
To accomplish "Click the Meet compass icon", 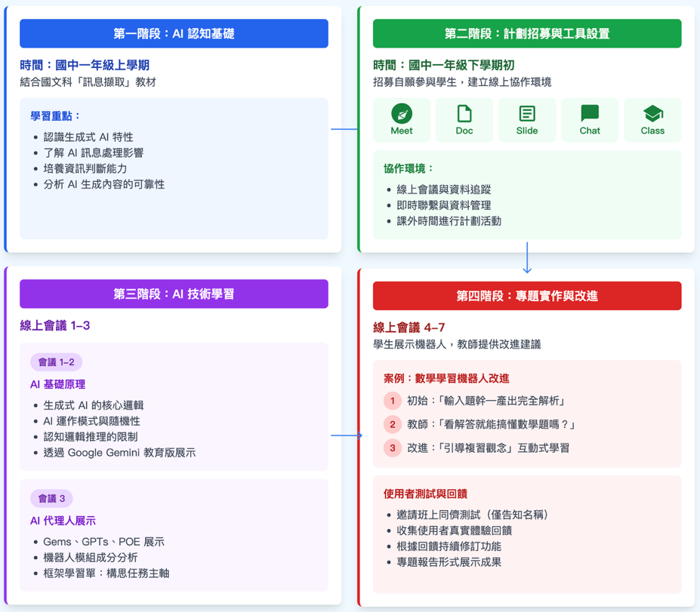I will (401, 113).
